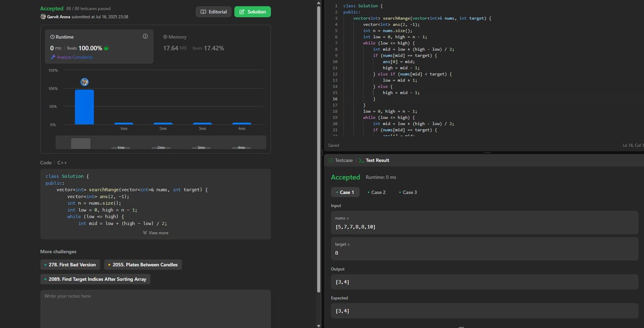Click the 'Ln 16, Col 1' status indicator
Viewport: 644px width, 328px height.
tap(633, 145)
